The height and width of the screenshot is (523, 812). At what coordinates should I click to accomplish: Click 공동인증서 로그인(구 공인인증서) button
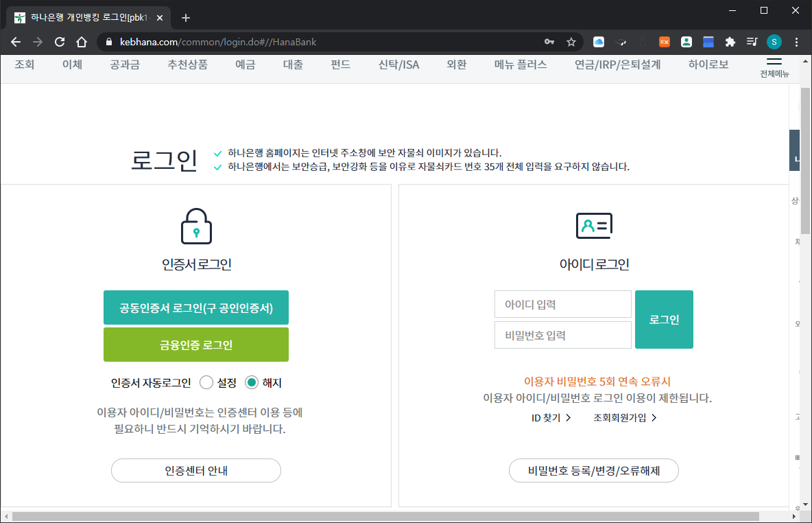(x=196, y=308)
